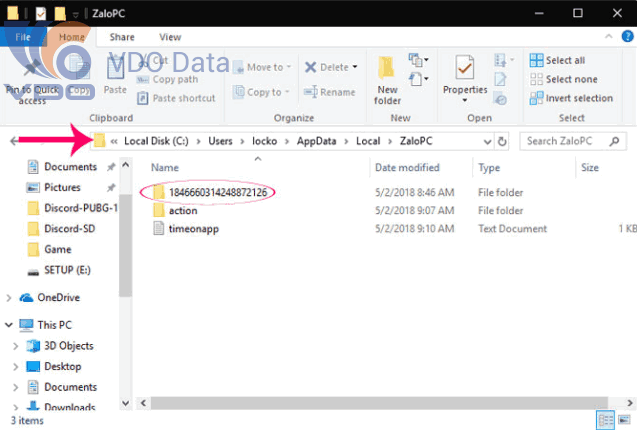637x430 pixels.
Task: Switch to Large icons view toggle
Action: tap(624, 419)
